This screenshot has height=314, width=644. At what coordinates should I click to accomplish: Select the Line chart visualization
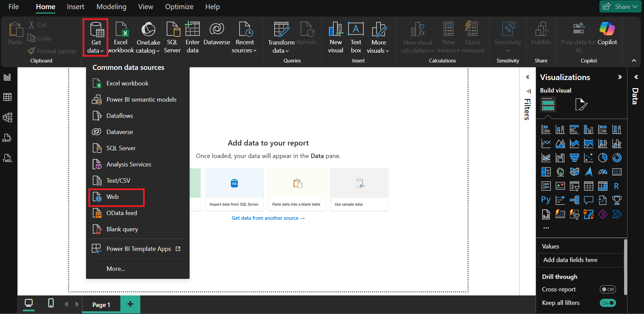[546, 143]
